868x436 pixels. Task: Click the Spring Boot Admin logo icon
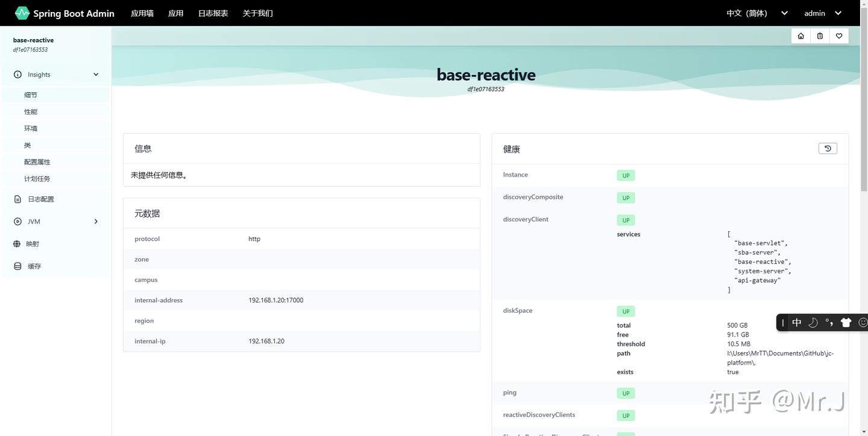(x=22, y=13)
